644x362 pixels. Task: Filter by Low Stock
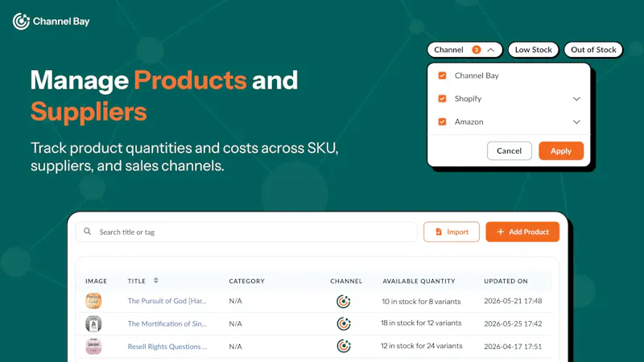[533, 50]
